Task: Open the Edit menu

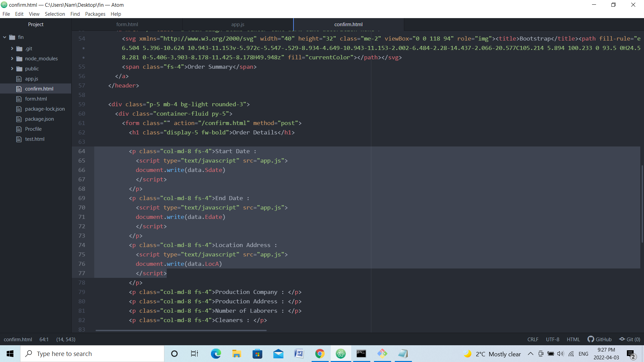Action: [x=19, y=14]
